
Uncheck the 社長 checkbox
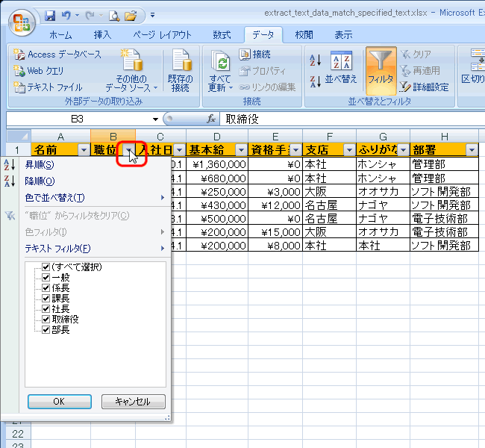(46, 309)
